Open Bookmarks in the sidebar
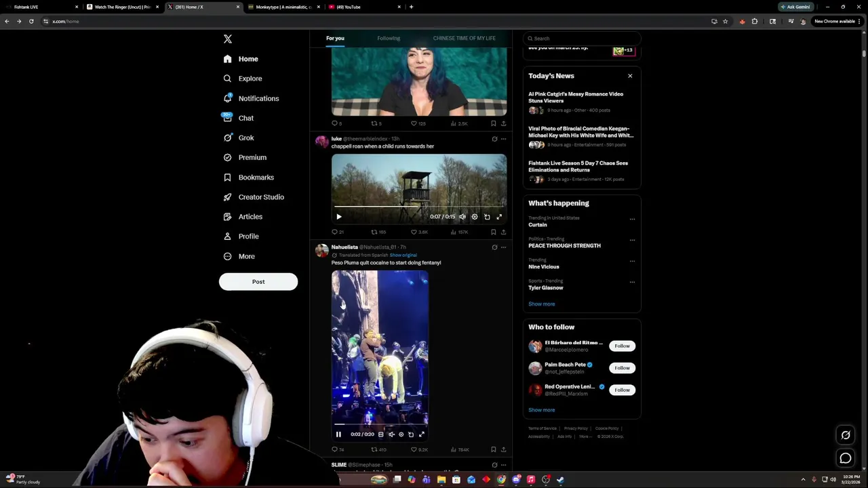Screen dimensions: 868x488 (248, 177)
